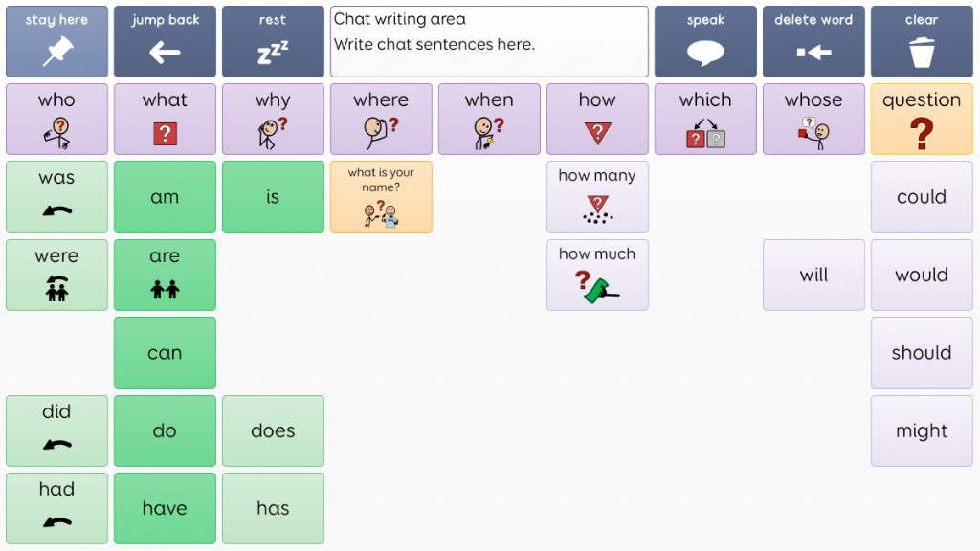Screen dimensions: 980x551
Task: Click into the chat writing area
Action: click(489, 41)
